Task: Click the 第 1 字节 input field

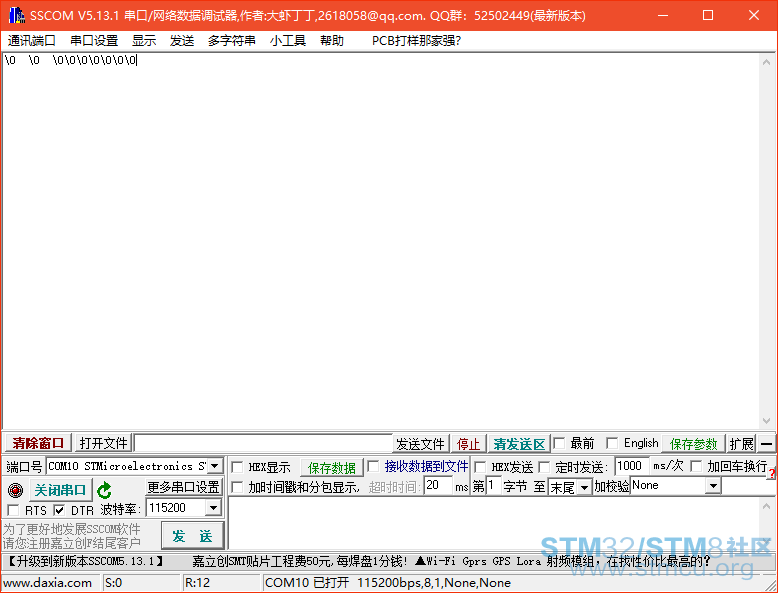Action: pyautogui.click(x=493, y=486)
